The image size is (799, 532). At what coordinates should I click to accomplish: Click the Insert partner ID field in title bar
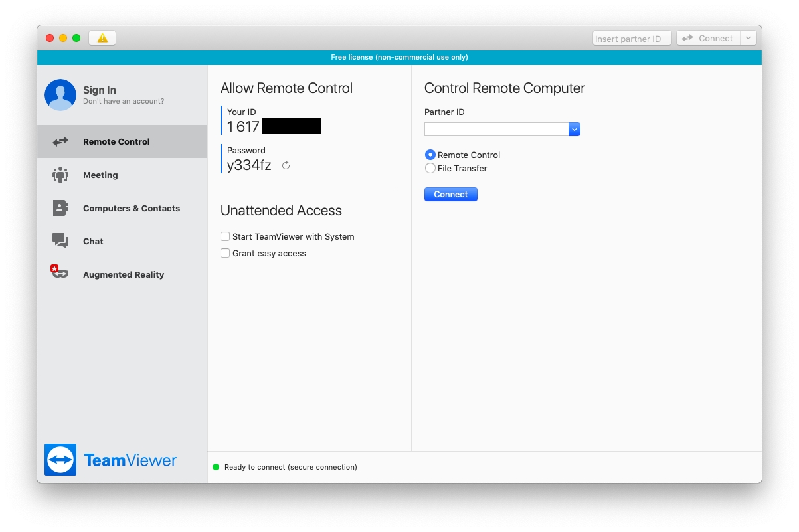(x=631, y=39)
